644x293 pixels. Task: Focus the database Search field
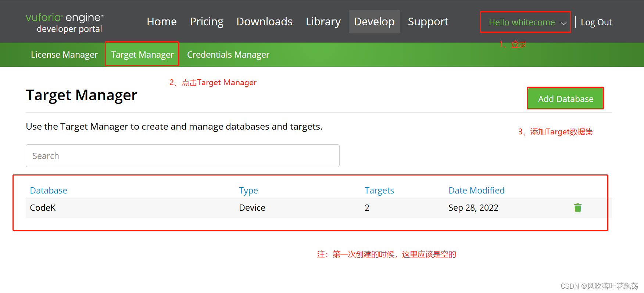(x=183, y=156)
